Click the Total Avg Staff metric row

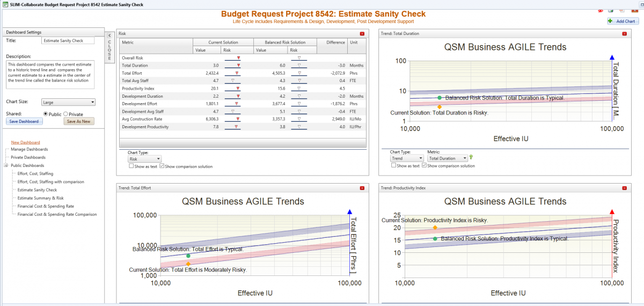[243, 81]
